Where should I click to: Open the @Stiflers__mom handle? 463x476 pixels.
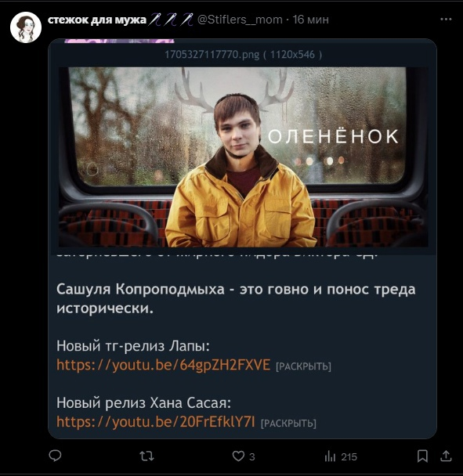point(240,20)
